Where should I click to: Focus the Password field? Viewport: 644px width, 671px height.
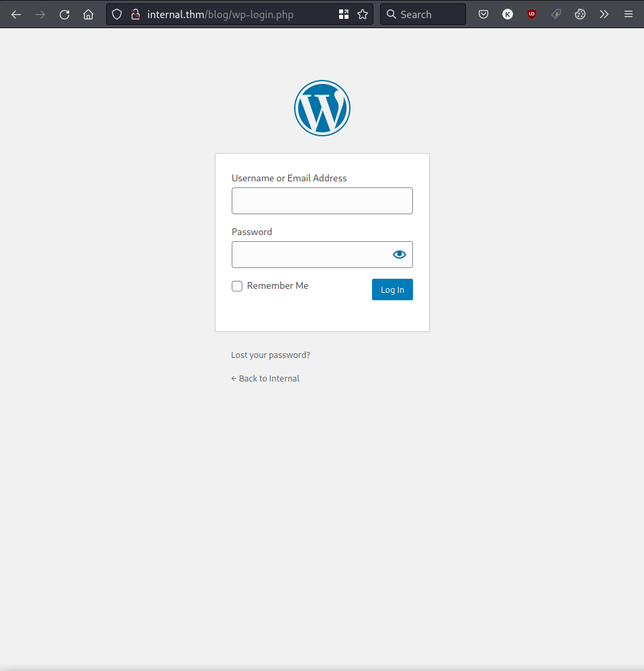point(322,255)
